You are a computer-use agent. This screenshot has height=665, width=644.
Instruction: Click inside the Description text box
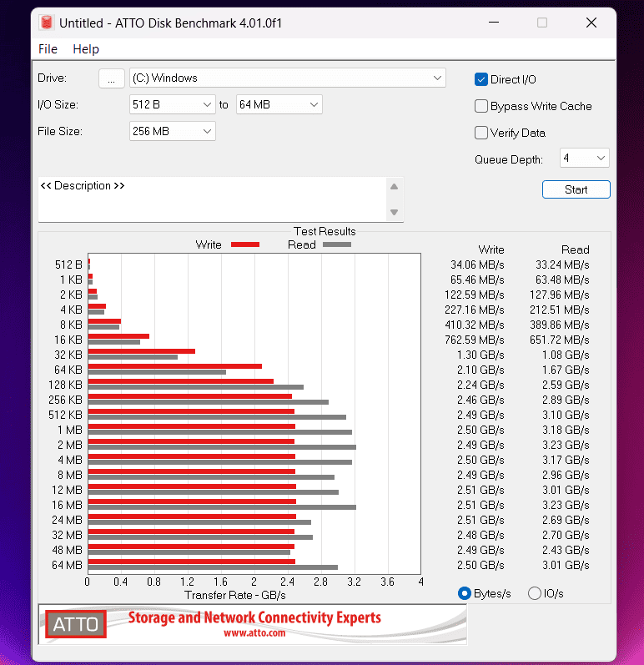click(212, 199)
